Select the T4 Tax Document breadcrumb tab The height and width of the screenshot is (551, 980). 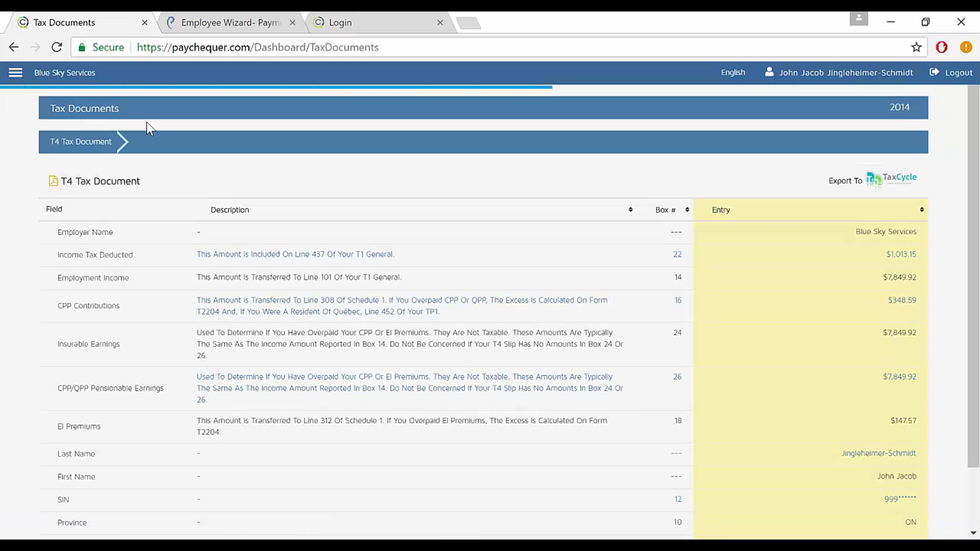tap(81, 142)
